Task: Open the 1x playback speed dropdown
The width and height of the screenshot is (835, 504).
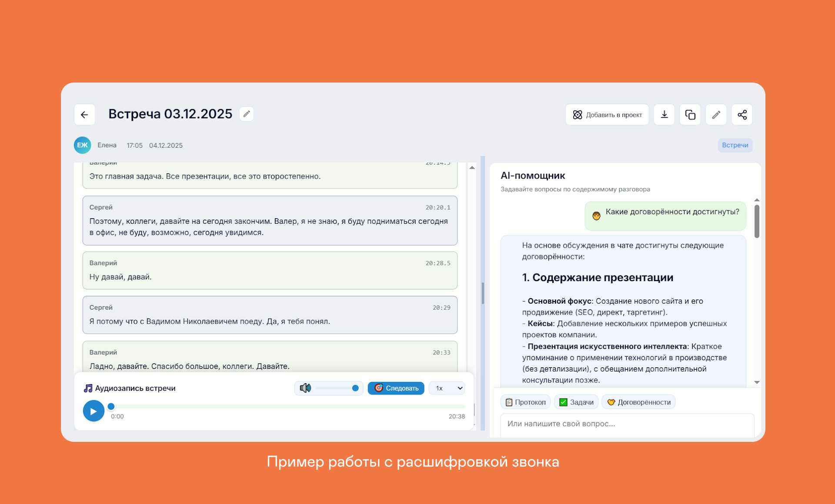Action: tap(447, 388)
